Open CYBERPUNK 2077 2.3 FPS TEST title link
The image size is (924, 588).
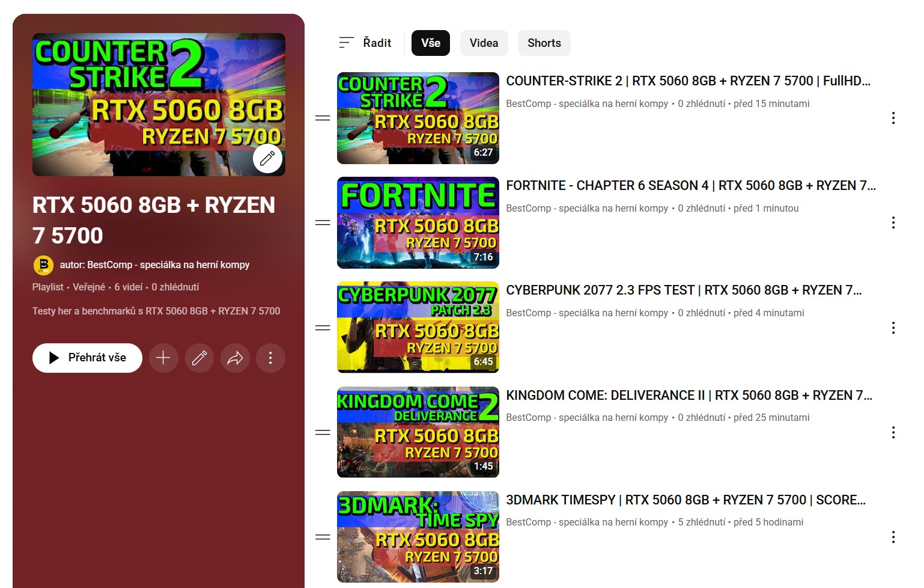coord(684,290)
